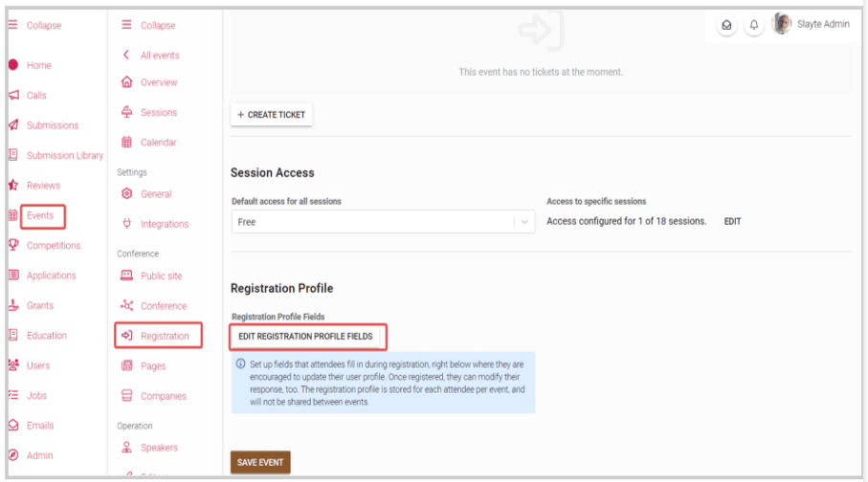The width and height of the screenshot is (868, 482).
Task: Click Edit Registration Profile Fields button
Action: pos(305,337)
